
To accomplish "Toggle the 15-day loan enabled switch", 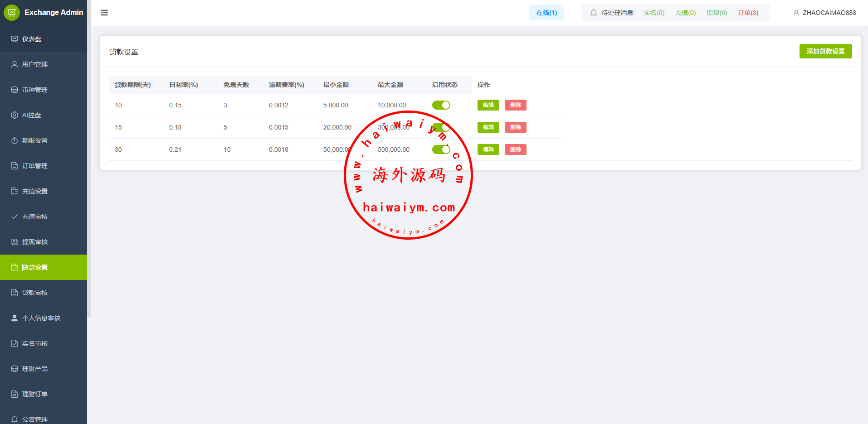I will [441, 127].
